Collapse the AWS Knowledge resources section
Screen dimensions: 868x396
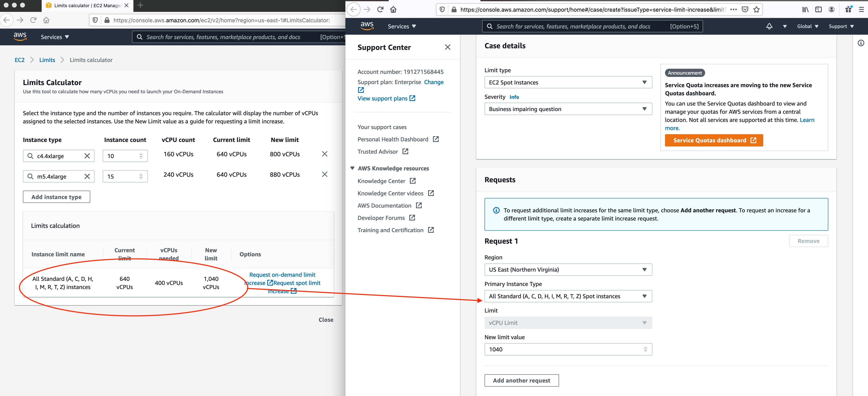pos(352,168)
